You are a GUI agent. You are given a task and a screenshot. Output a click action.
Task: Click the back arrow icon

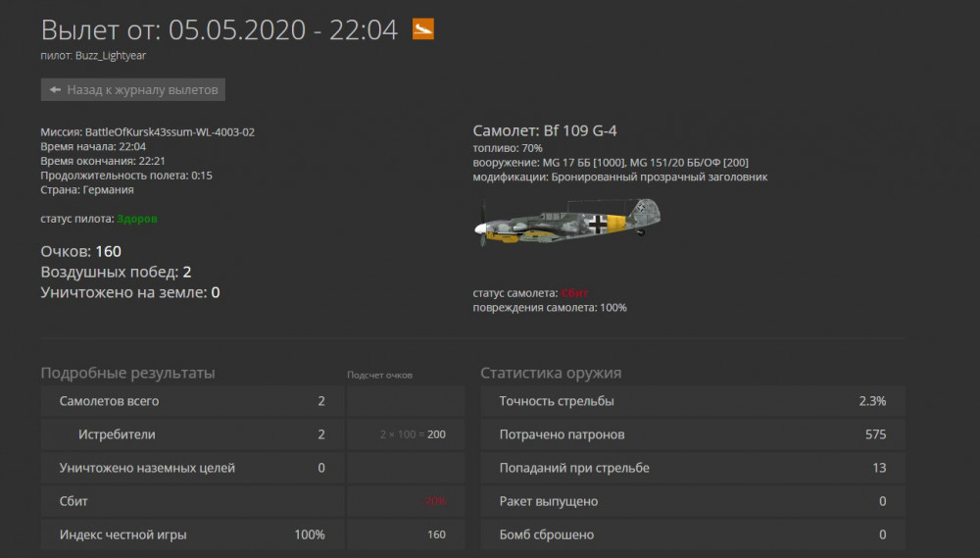click(x=55, y=89)
